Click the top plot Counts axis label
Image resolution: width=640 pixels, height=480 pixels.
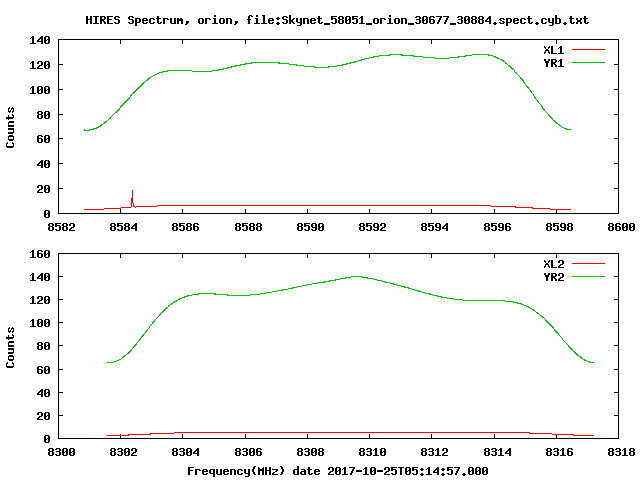(x=10, y=127)
